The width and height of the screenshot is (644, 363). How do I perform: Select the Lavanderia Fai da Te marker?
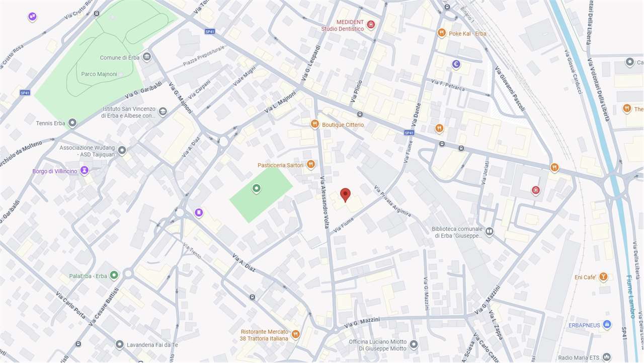[x=119, y=344]
